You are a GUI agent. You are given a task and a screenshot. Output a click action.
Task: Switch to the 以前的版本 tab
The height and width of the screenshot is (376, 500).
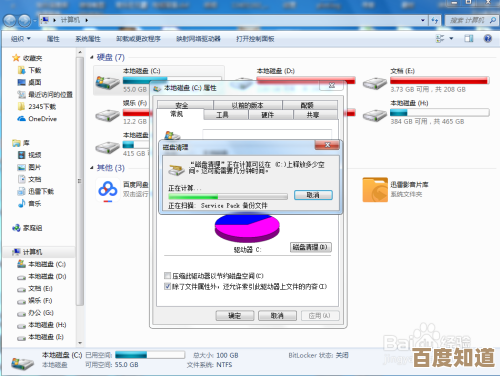[248, 105]
